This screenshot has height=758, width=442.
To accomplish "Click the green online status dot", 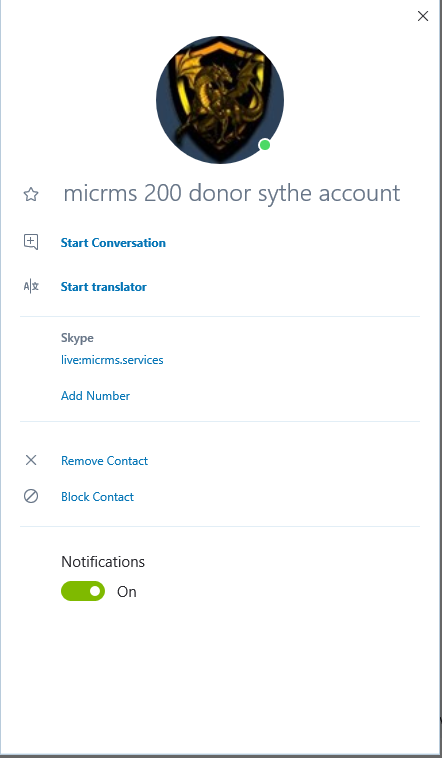I will point(265,145).
